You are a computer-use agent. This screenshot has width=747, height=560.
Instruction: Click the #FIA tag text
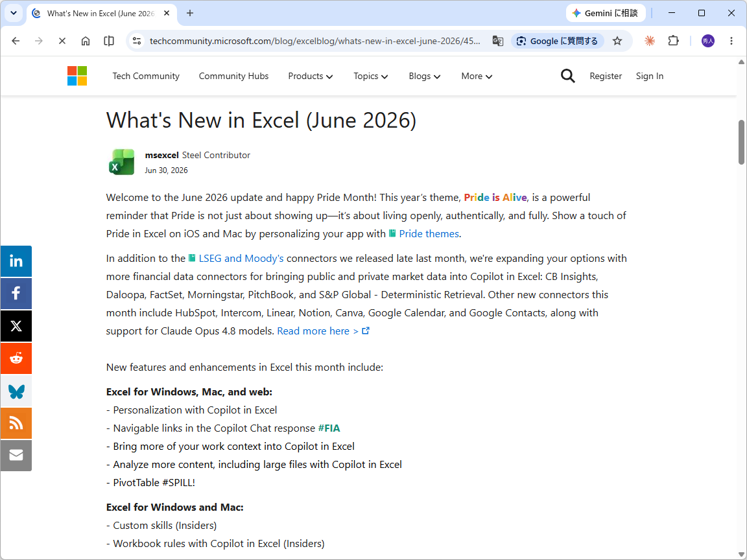click(x=329, y=428)
